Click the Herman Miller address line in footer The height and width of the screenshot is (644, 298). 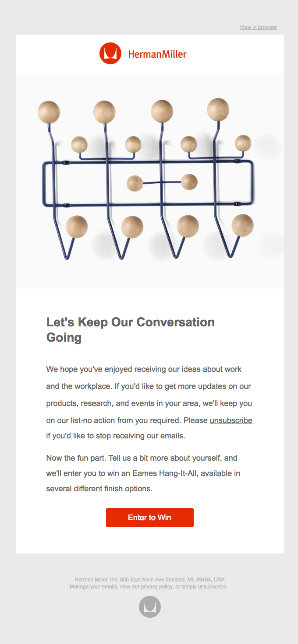tap(149, 579)
